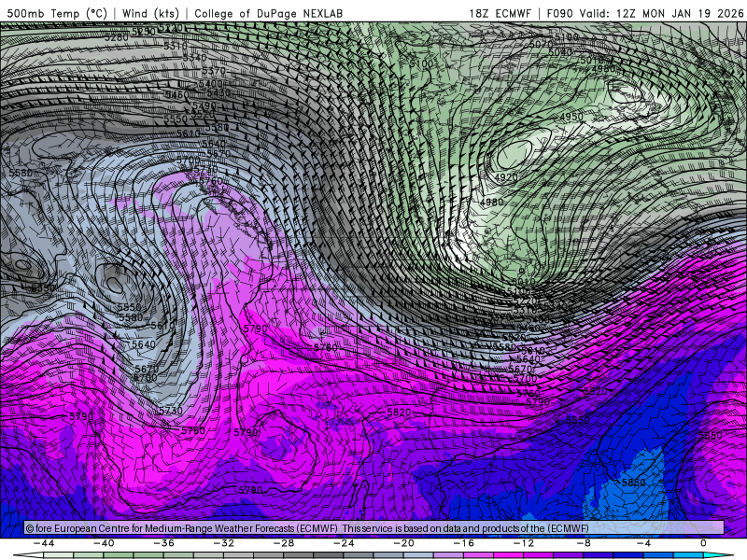Click the 4920 low-center contour label
This screenshot has width=747, height=560.
[x=506, y=177]
